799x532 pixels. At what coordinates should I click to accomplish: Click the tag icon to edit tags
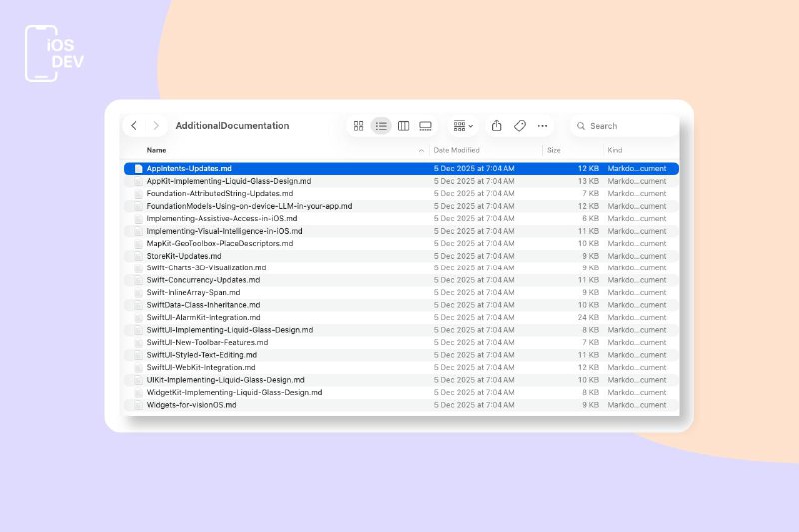[519, 126]
